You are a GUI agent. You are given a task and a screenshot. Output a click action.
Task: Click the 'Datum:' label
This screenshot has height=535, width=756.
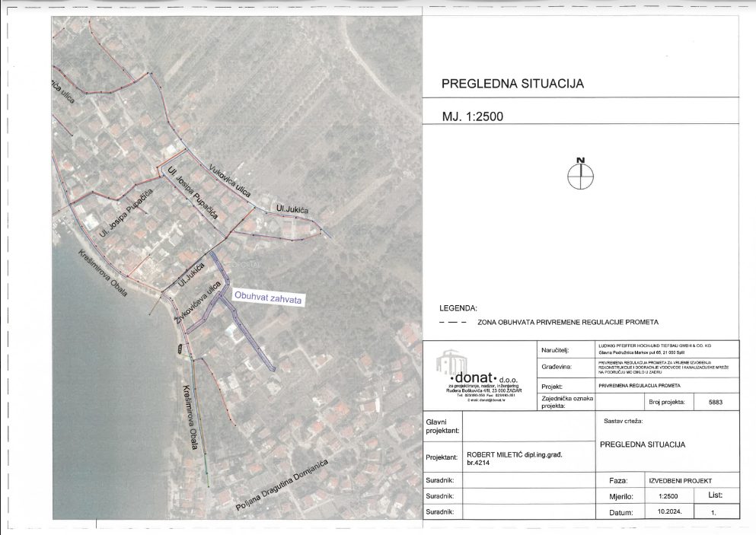coord(621,512)
